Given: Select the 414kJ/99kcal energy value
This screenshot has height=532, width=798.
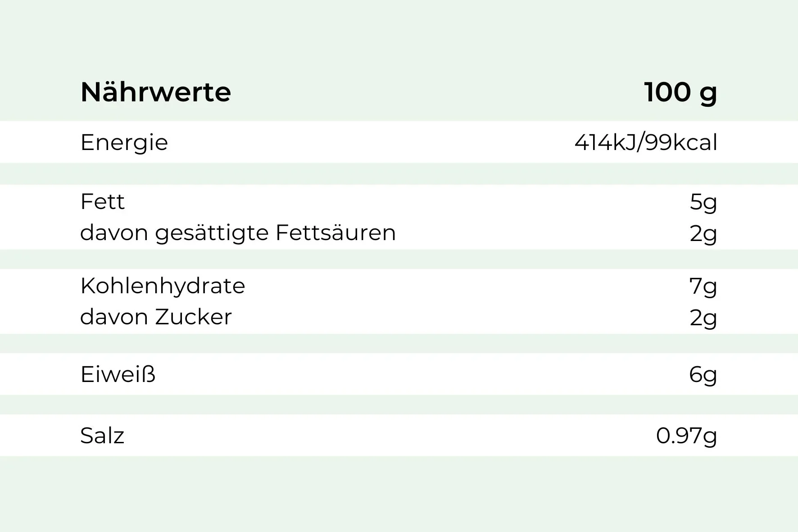Looking at the screenshot, I should click(645, 143).
